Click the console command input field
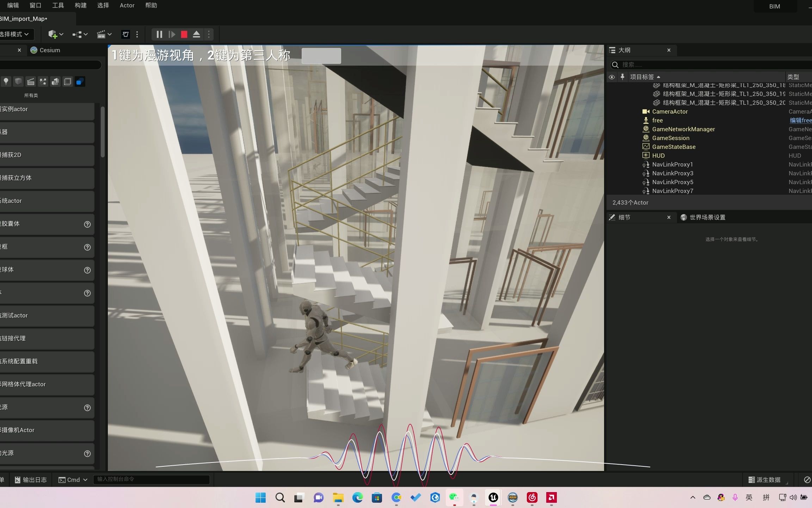The image size is (812, 508). tap(152, 480)
